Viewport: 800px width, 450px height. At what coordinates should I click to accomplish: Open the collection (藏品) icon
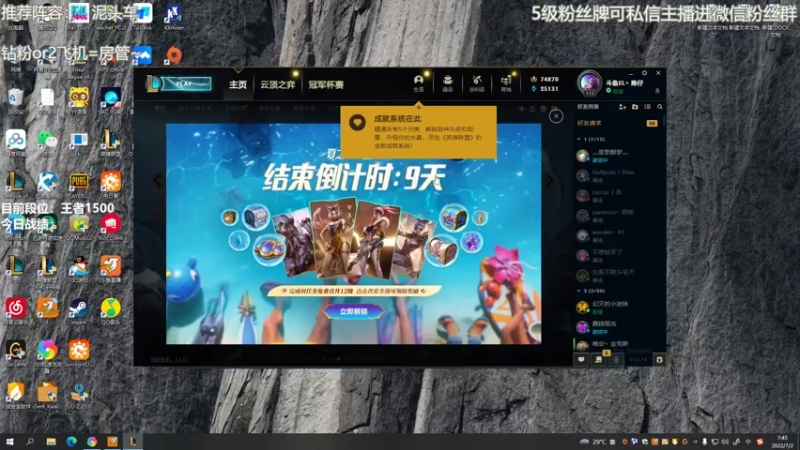[x=447, y=83]
